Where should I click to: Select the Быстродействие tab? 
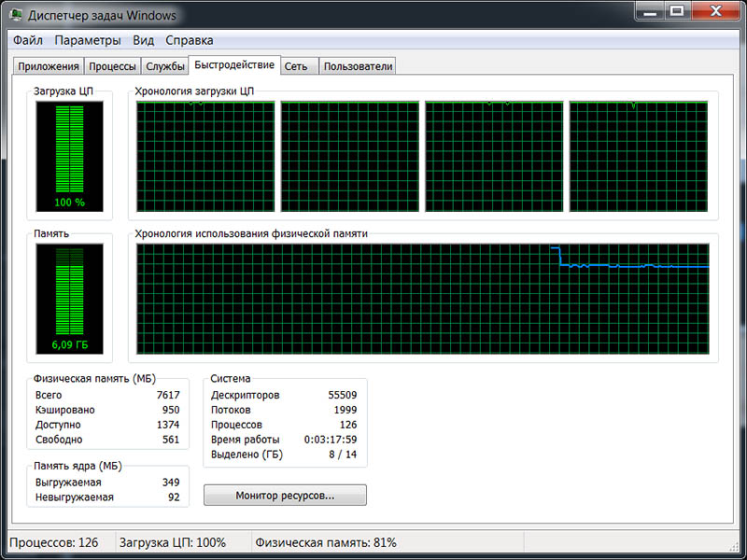233,65
